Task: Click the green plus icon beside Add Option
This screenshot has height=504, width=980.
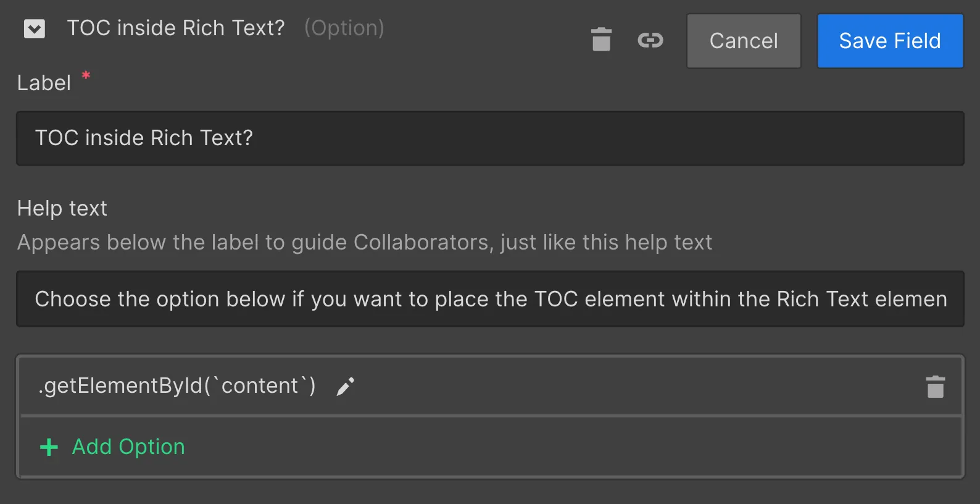Action: coord(48,447)
